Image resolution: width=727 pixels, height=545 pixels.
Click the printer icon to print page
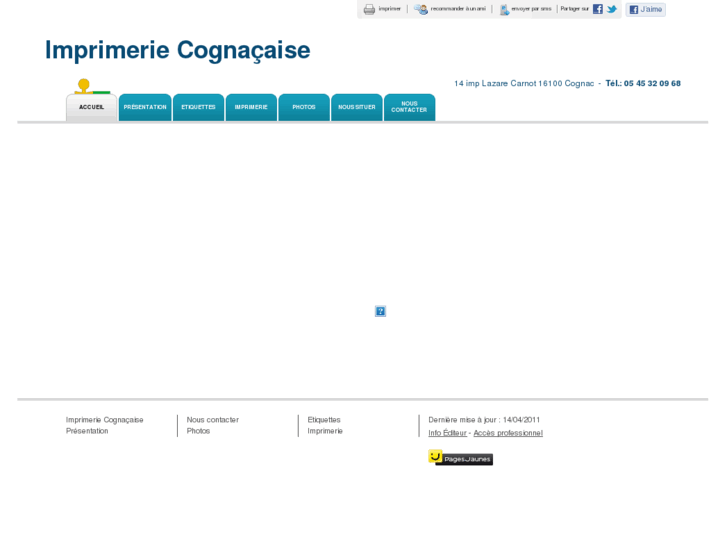tap(369, 9)
